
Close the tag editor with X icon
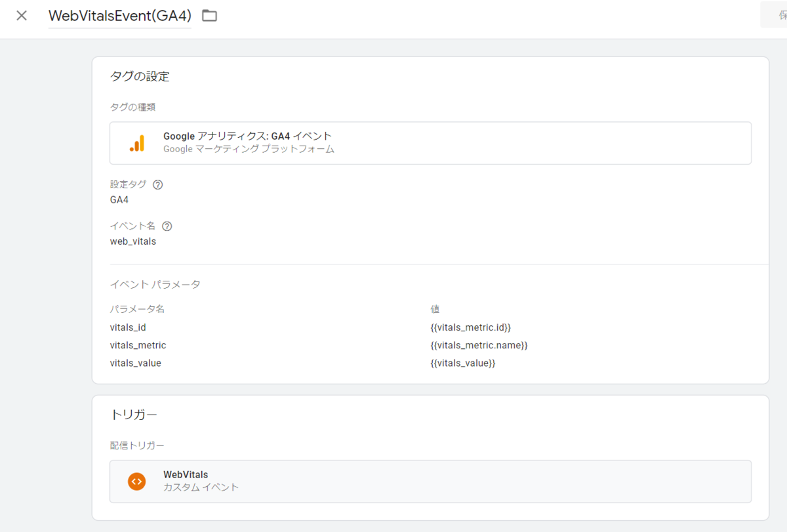[x=22, y=16]
